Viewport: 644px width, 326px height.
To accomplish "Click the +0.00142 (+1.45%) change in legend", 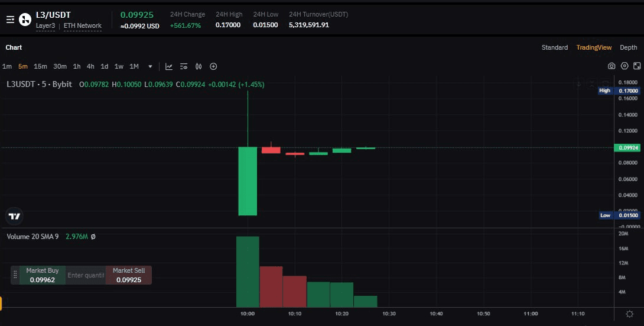I will (x=236, y=84).
